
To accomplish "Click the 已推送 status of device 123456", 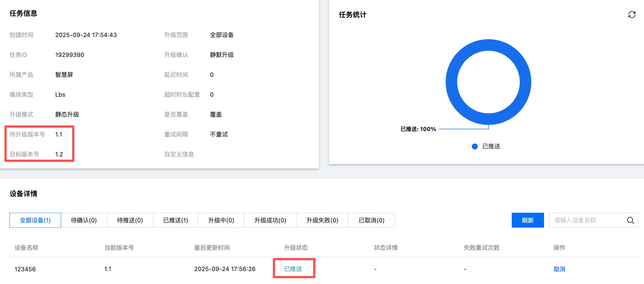I will click(x=293, y=269).
